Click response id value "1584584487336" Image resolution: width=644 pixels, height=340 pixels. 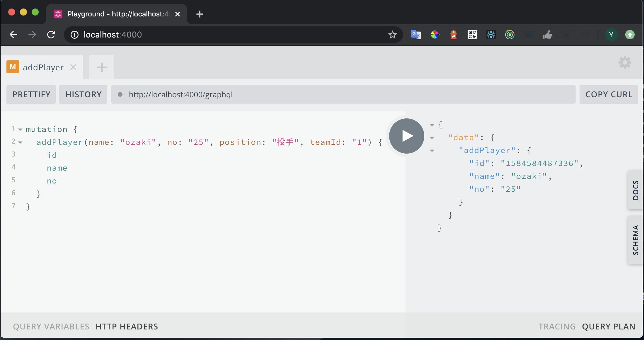(539, 163)
